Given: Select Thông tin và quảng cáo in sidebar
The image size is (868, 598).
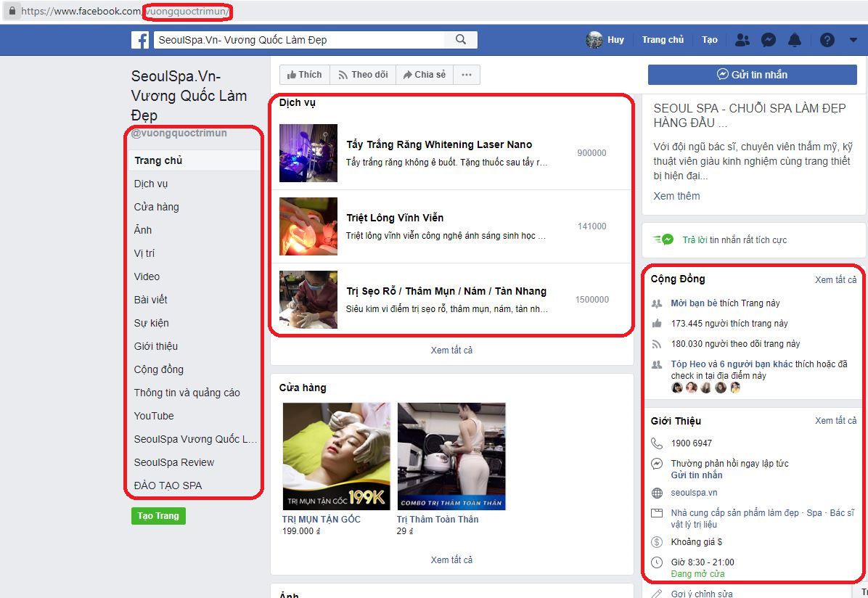Looking at the screenshot, I should [187, 393].
